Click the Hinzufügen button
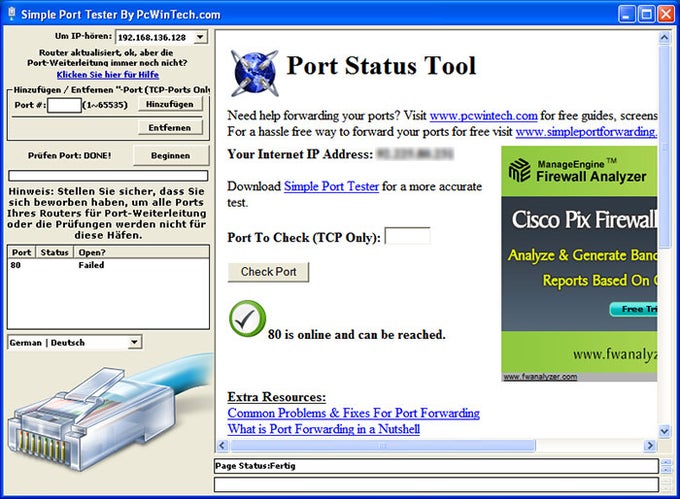This screenshot has height=499, width=680. click(170, 104)
